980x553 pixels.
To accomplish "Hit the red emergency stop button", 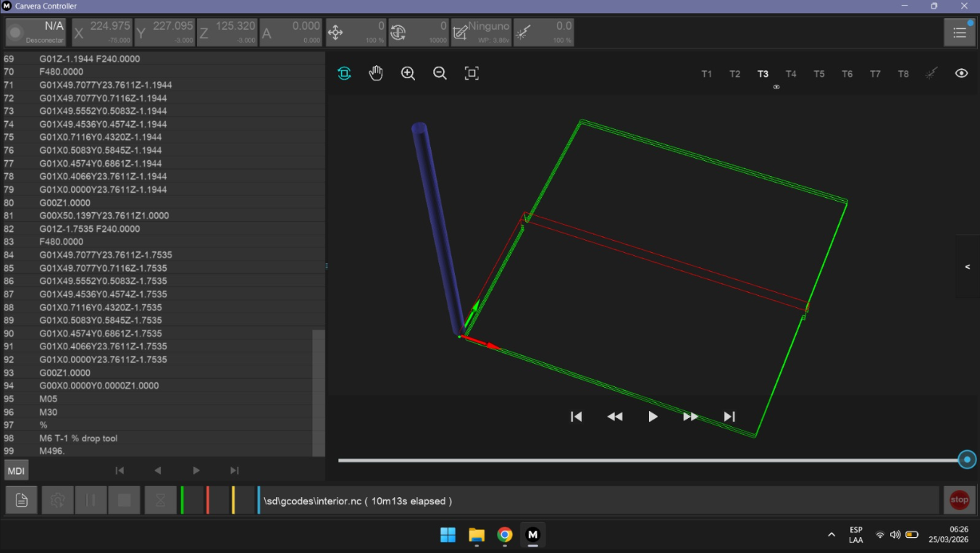I will tap(959, 500).
